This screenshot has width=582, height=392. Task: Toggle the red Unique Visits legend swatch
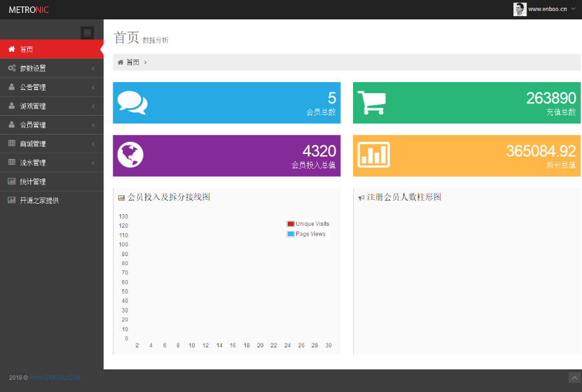point(290,224)
